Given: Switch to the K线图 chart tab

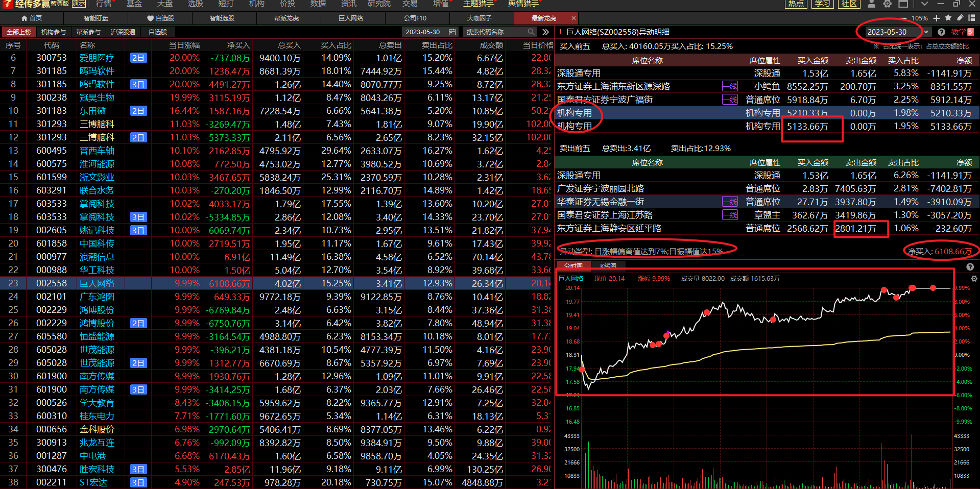Looking at the screenshot, I should point(608,266).
